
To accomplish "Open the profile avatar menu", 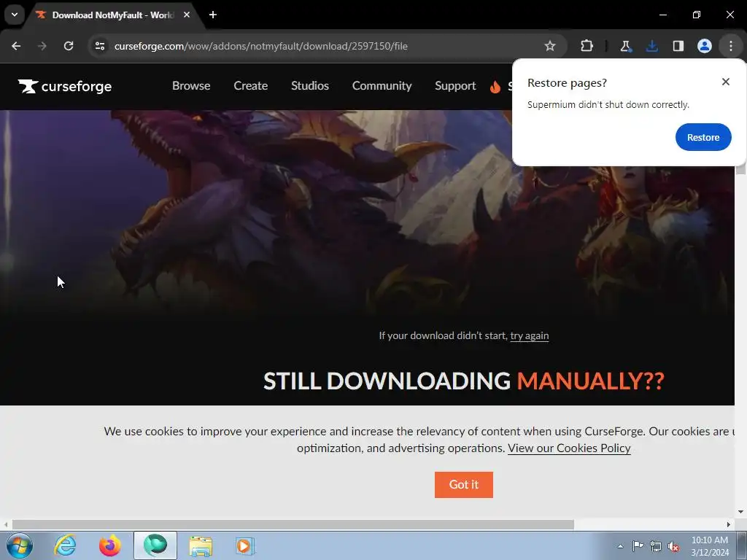I will 705,46.
